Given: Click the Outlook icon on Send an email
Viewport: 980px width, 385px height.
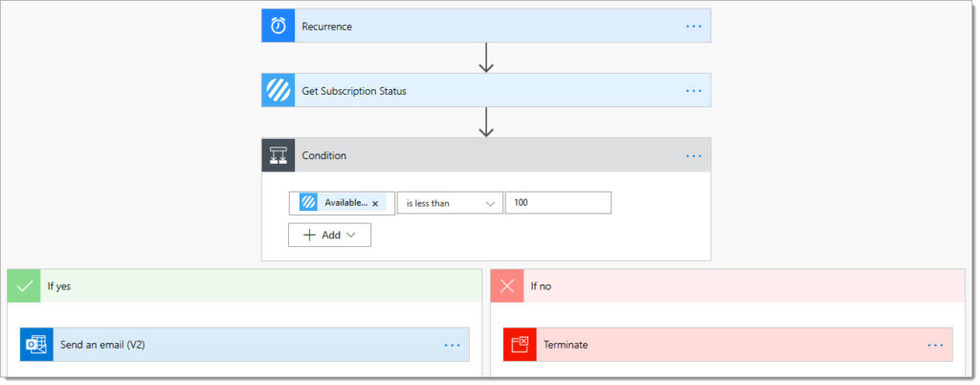Looking at the screenshot, I should point(37,345).
